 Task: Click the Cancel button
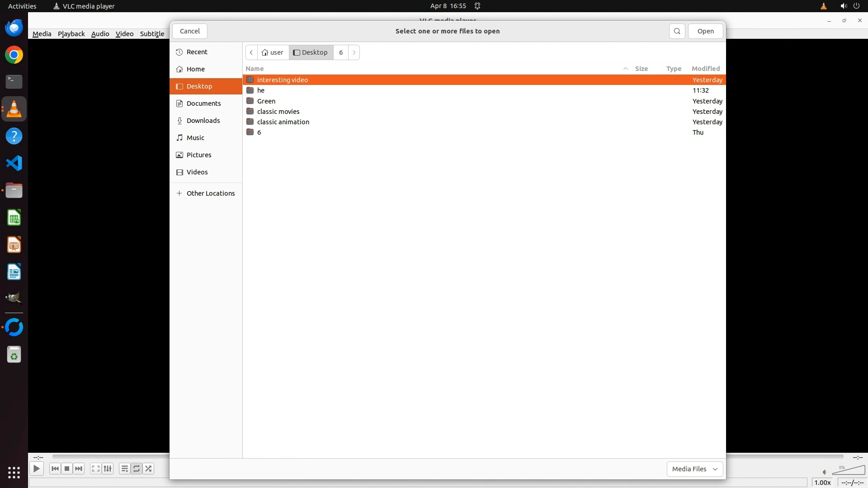point(189,31)
